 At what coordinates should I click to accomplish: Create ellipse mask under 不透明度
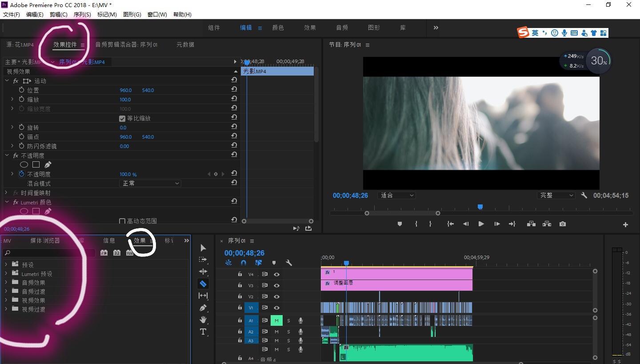(24, 165)
